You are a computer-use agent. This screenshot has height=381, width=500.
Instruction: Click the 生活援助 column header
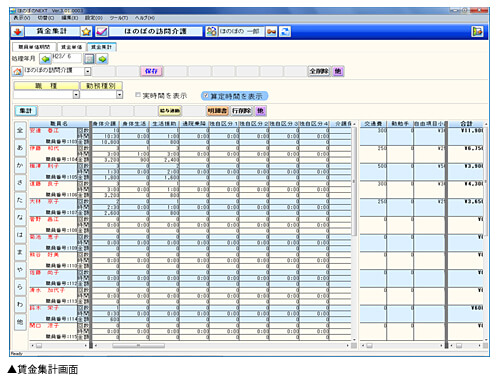[x=164, y=124]
